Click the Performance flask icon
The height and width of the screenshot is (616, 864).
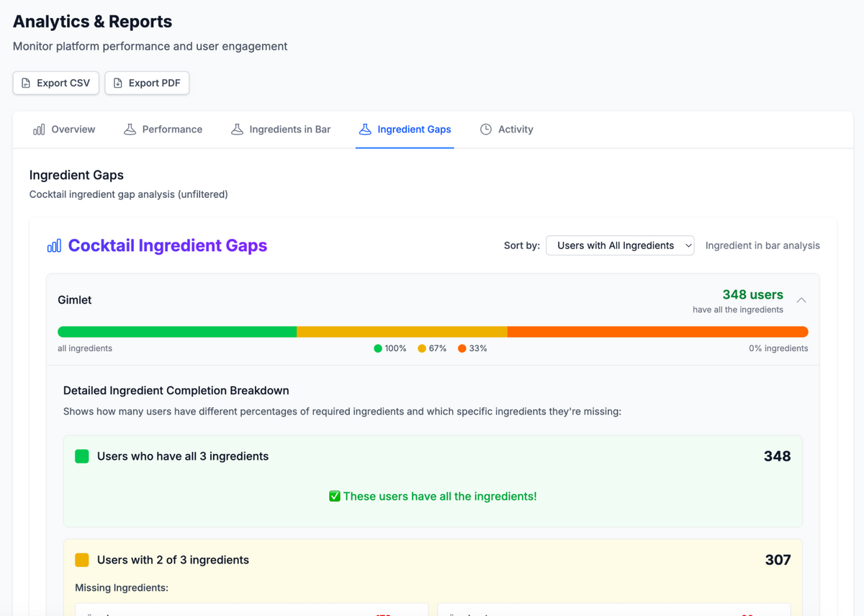[x=130, y=130]
